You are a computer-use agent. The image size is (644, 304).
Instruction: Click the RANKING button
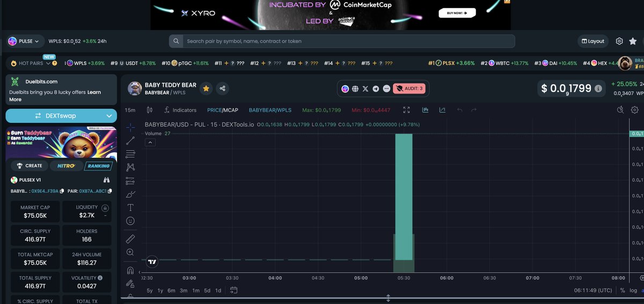coord(99,166)
